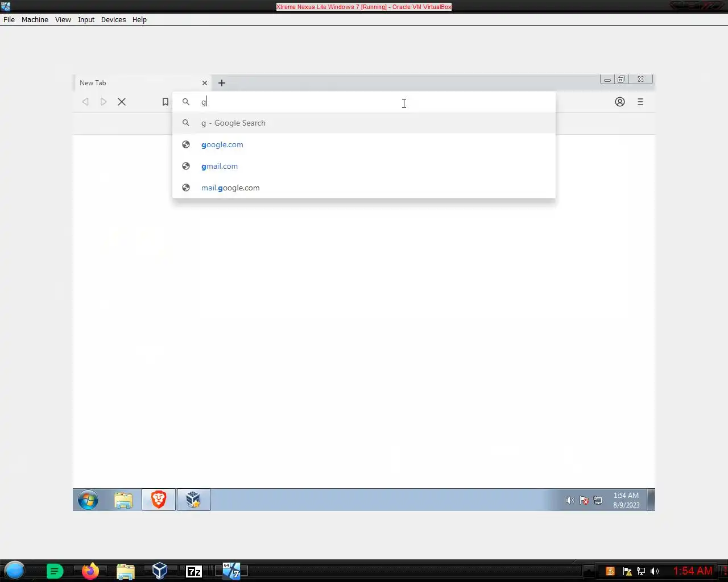
Task: Open the browser hamburger menu
Action: tap(640, 102)
